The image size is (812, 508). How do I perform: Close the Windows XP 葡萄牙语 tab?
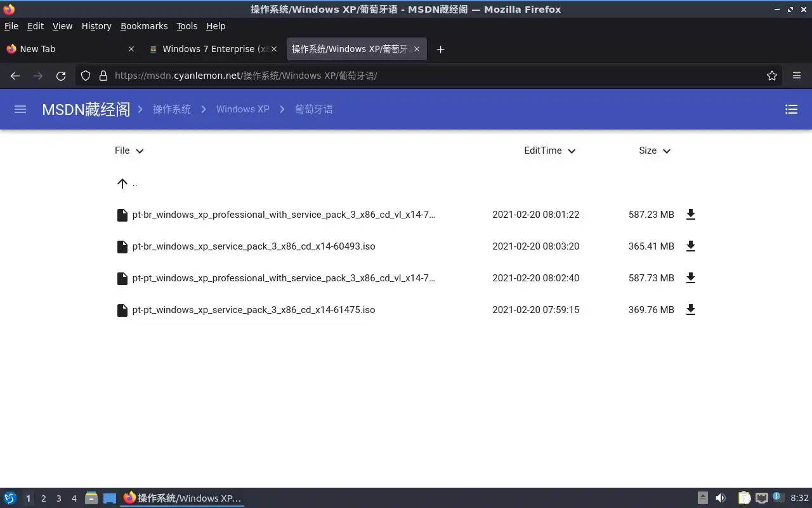tap(417, 49)
